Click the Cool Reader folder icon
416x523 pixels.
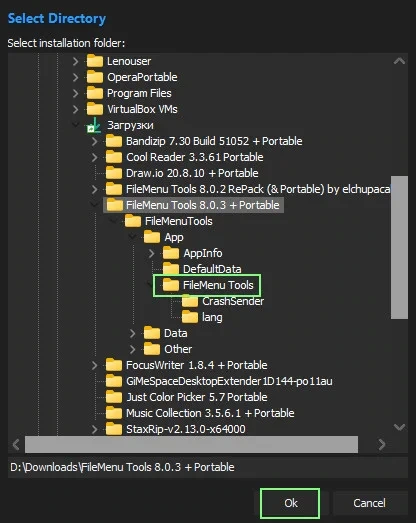[114, 157]
